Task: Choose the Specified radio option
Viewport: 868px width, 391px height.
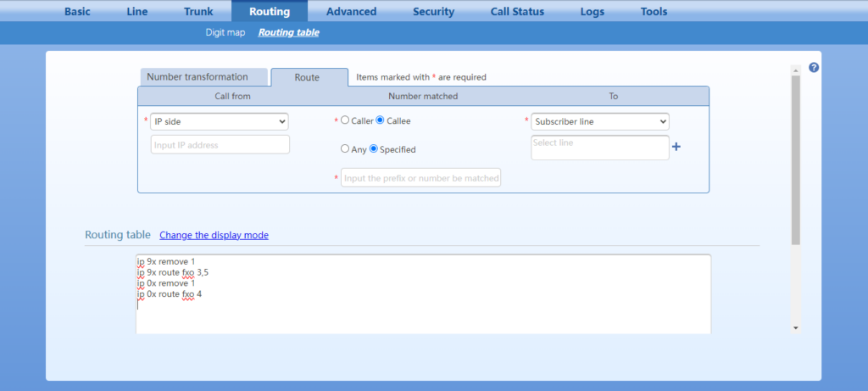Action: pyautogui.click(x=374, y=148)
